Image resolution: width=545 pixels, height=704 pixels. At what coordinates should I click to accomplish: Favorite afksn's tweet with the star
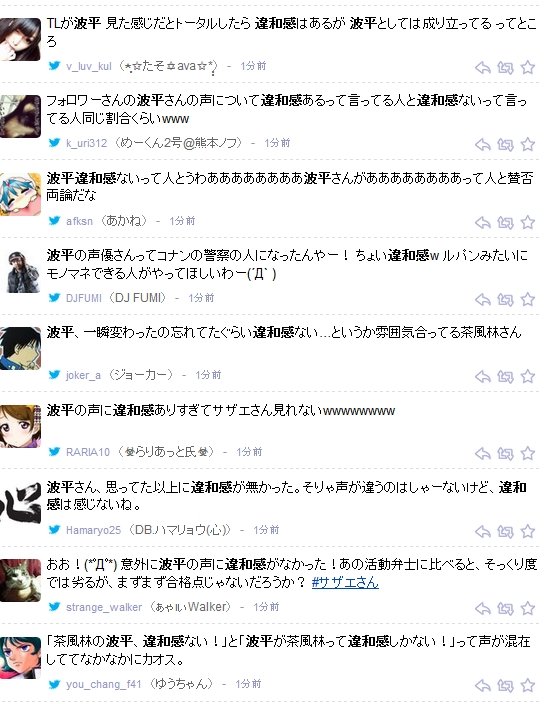(x=527, y=223)
